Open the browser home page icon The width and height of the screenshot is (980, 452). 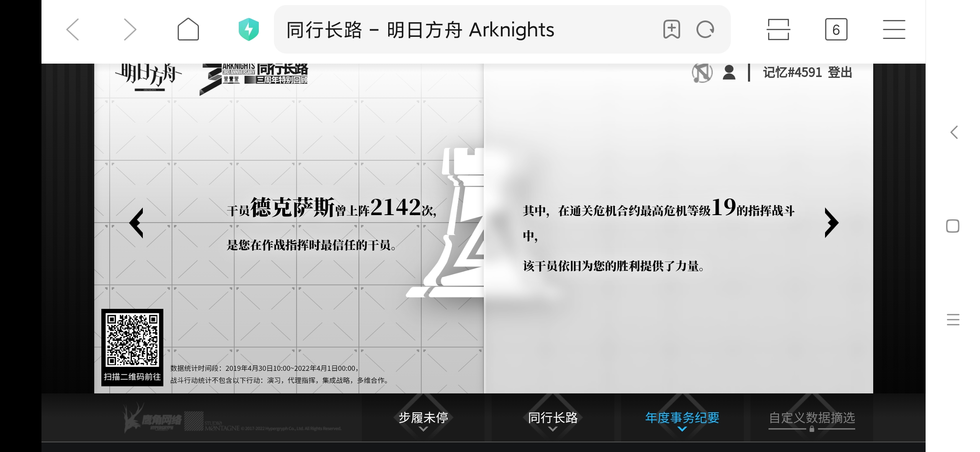click(x=188, y=29)
